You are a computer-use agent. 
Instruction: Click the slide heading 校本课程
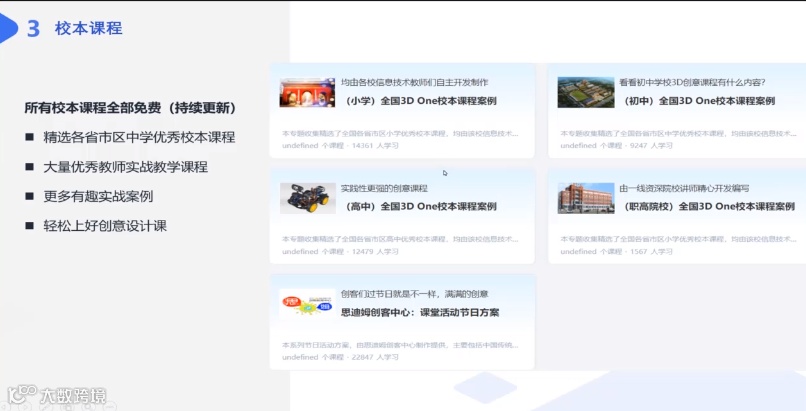click(x=88, y=28)
